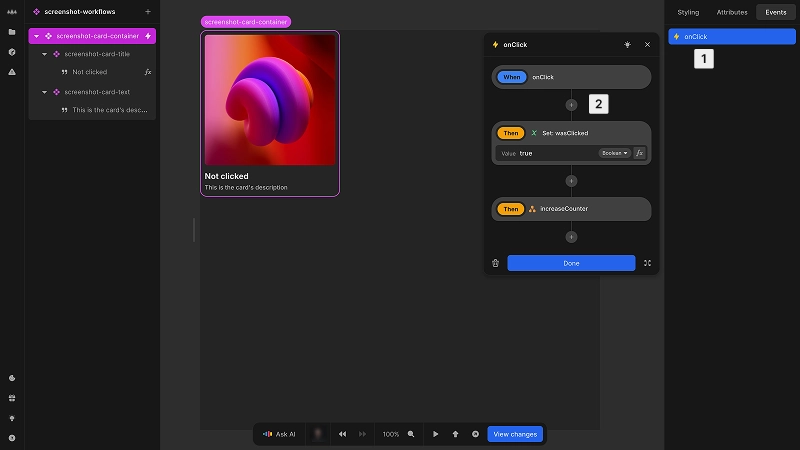Select screenshot-card-container in the element tree

coord(92,36)
